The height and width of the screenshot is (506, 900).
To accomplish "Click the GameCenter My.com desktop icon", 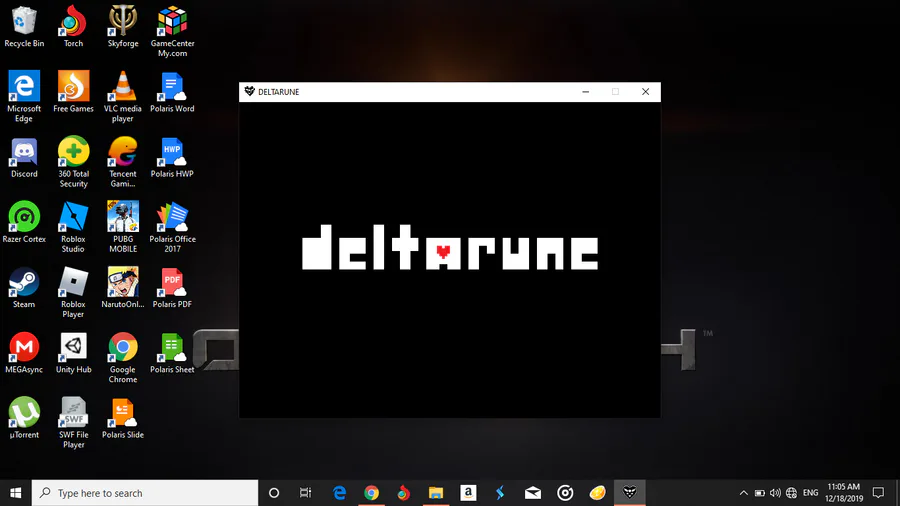I will coord(172,32).
